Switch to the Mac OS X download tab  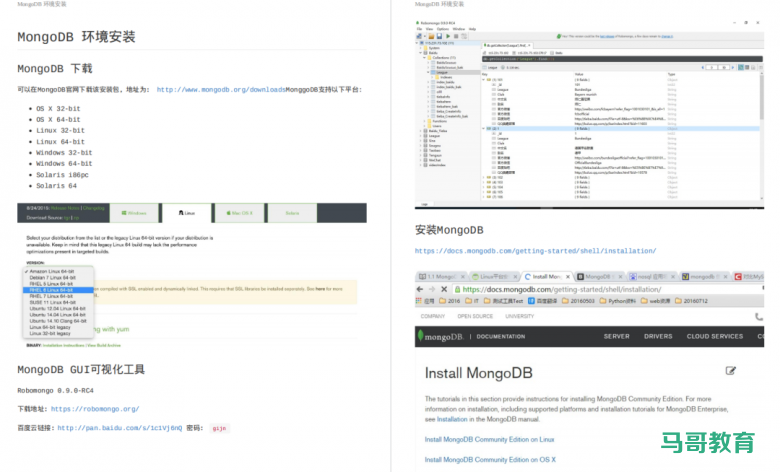click(x=239, y=212)
